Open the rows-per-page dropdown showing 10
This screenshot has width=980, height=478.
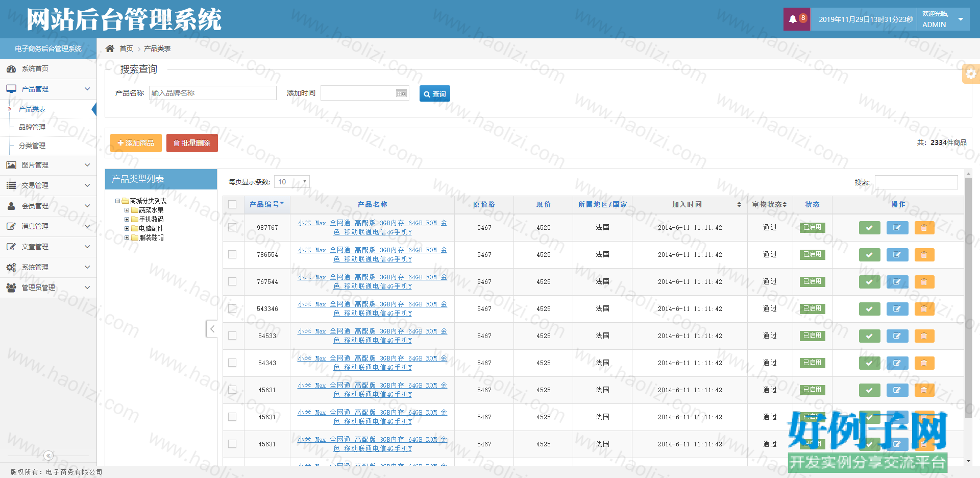[x=292, y=182]
